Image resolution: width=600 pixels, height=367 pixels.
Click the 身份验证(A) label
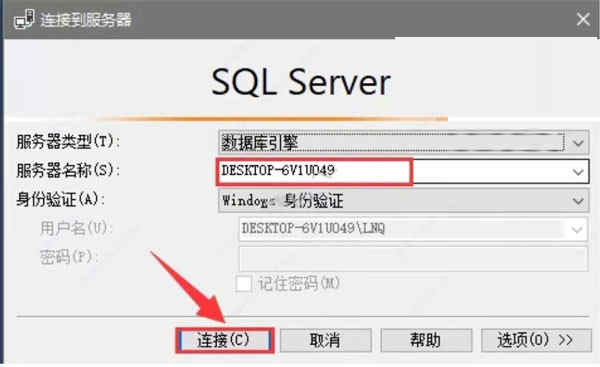[x=60, y=199]
